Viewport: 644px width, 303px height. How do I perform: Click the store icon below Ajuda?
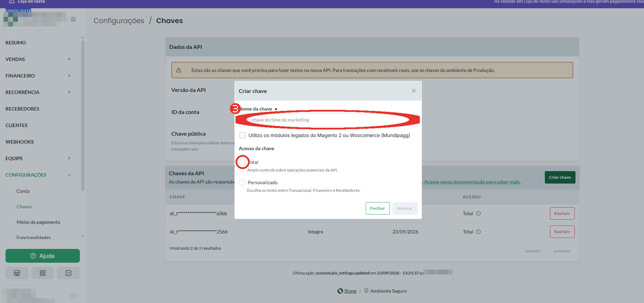coord(17,273)
